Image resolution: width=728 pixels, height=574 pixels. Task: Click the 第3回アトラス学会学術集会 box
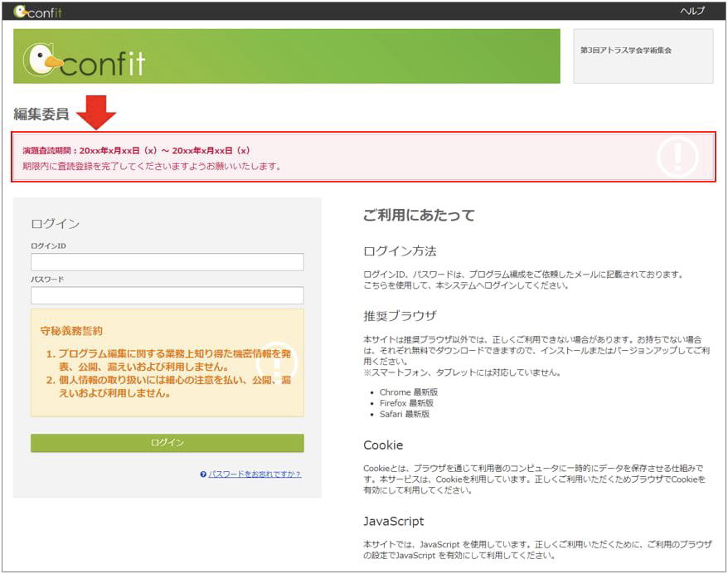643,56
